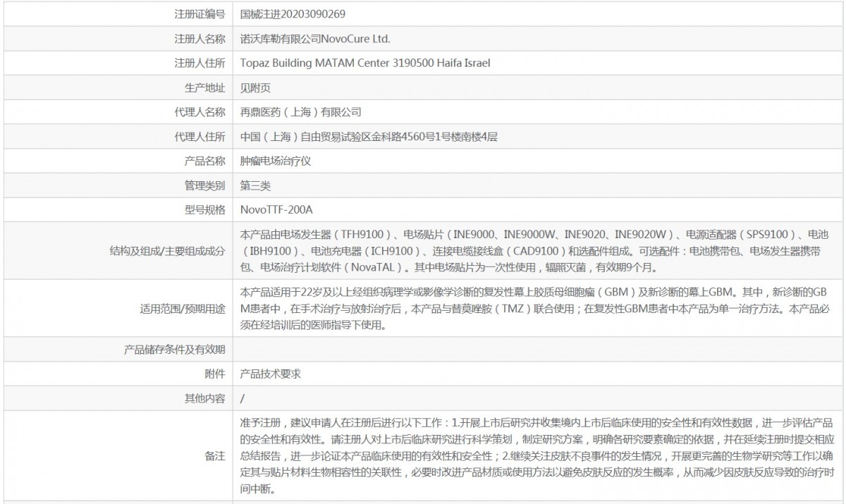Select the registration number 国械注进20203090269
Viewport: 846px width, 504px height.
point(293,14)
